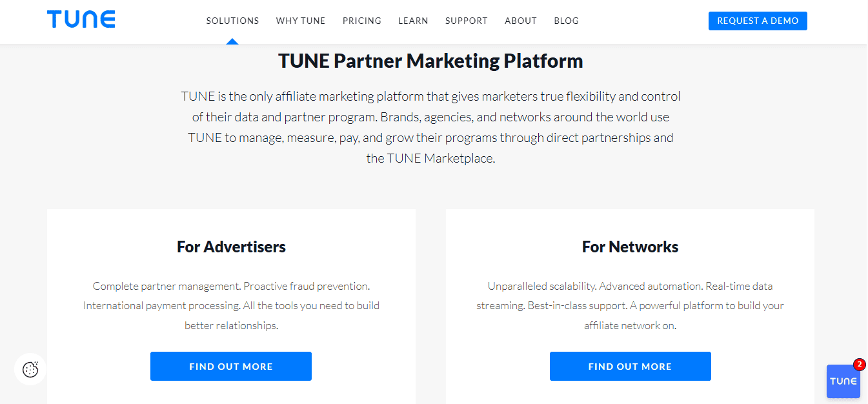868x404 pixels.
Task: Go to the Pricing page
Action: [x=362, y=21]
